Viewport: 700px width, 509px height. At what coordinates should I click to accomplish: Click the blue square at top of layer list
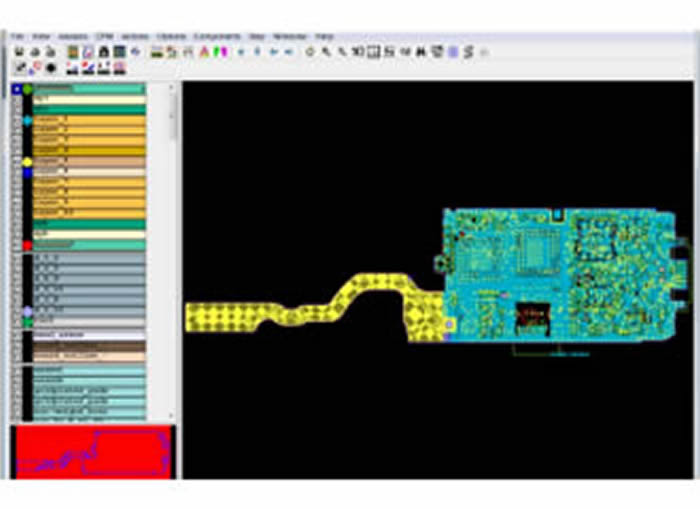(17, 90)
